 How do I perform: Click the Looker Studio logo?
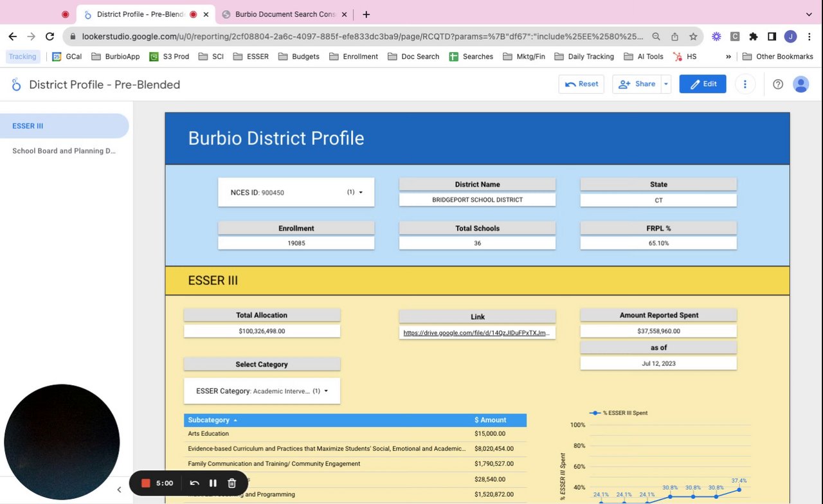(16, 84)
